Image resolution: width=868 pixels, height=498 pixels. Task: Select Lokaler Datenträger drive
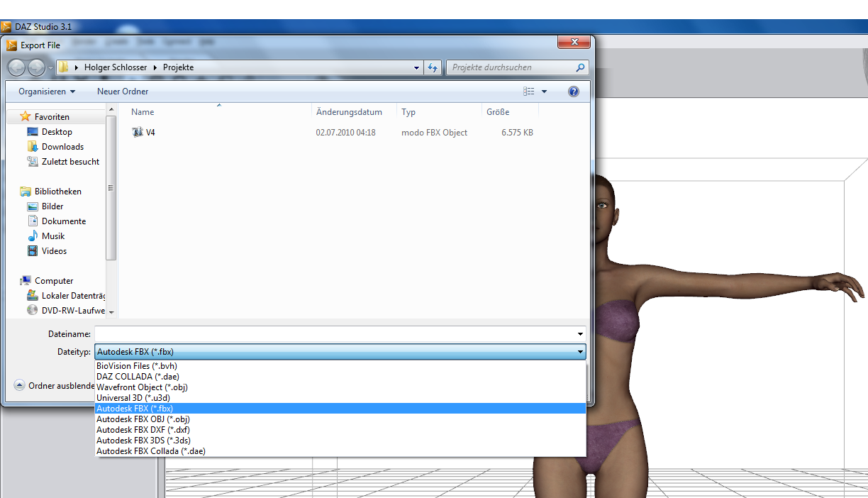[73, 296]
